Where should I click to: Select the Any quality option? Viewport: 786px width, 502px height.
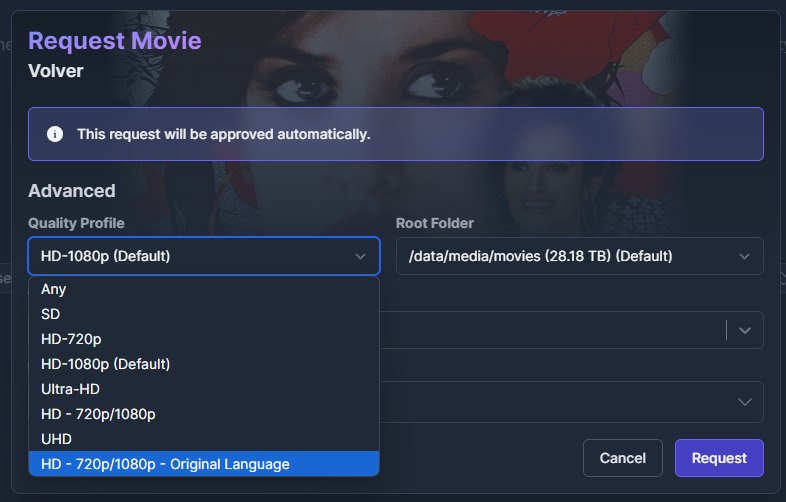tap(54, 289)
